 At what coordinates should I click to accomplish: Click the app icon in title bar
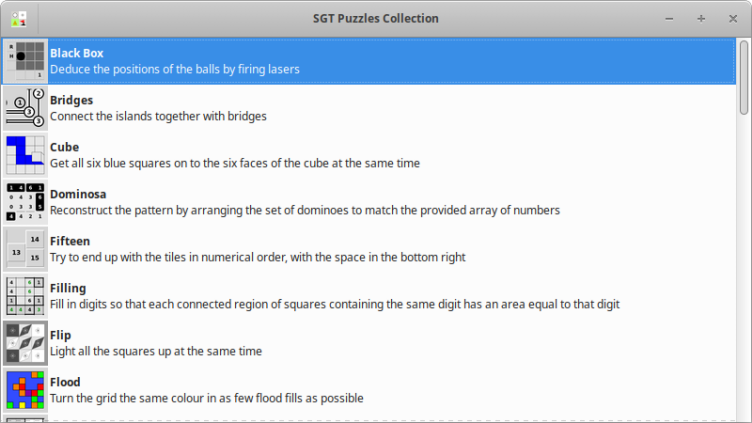pyautogui.click(x=19, y=18)
